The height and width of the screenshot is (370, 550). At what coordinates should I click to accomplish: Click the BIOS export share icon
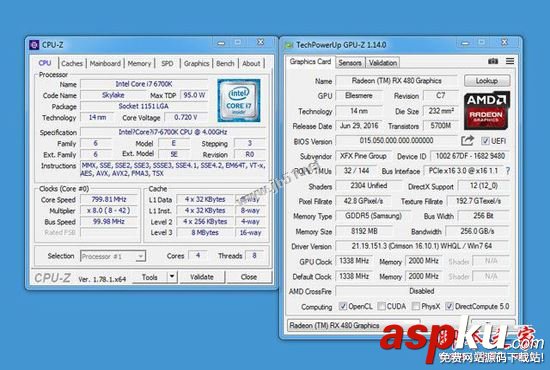point(467,141)
